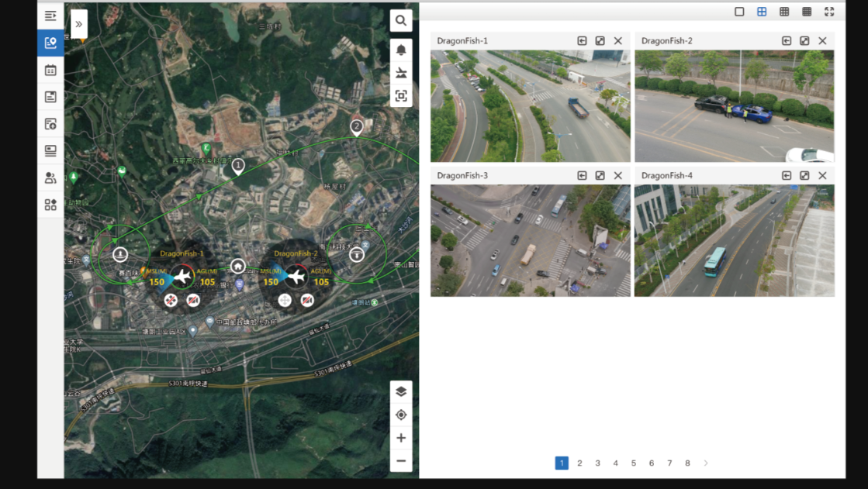Open the alerts bell on the map
The image size is (868, 489).
400,50
